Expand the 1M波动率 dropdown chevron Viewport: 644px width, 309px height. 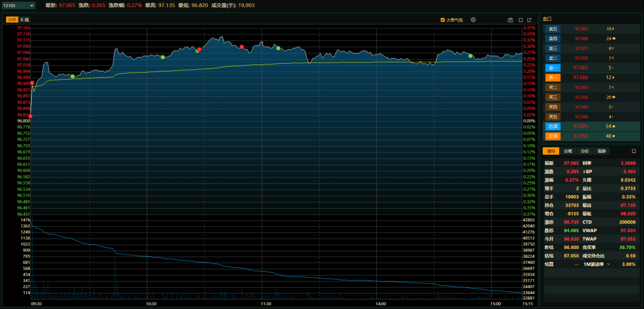[x=608, y=264]
